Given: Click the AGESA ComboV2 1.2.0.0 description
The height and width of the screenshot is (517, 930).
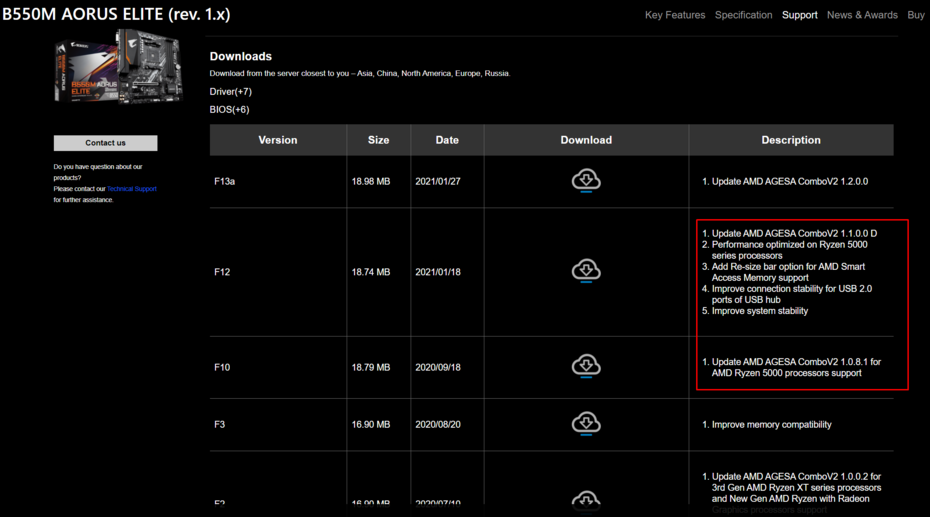Looking at the screenshot, I should point(785,181).
